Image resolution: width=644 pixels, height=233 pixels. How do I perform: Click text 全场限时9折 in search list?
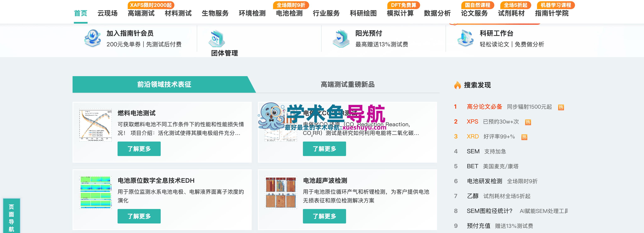coord(522,181)
